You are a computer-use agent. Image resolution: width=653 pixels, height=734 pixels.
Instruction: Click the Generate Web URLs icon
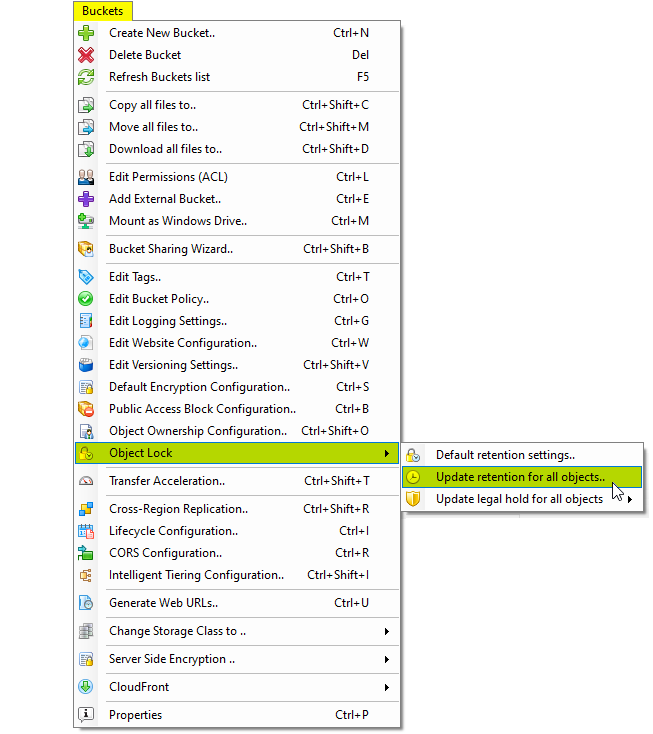click(86, 603)
